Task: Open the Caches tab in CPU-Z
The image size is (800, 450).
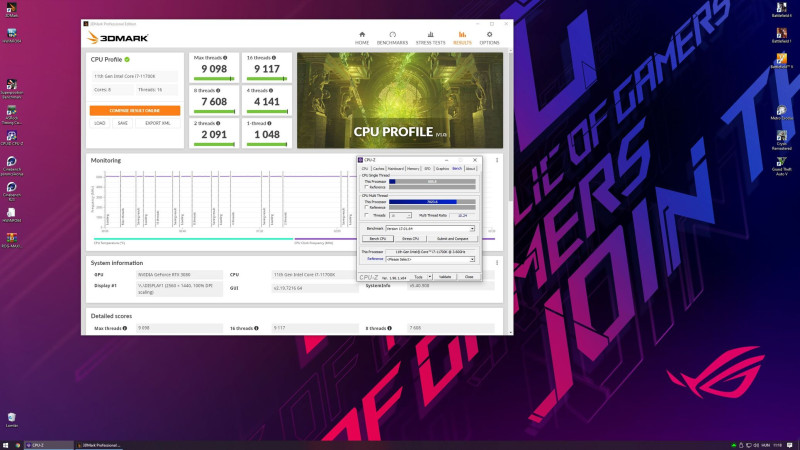Action: (x=378, y=168)
